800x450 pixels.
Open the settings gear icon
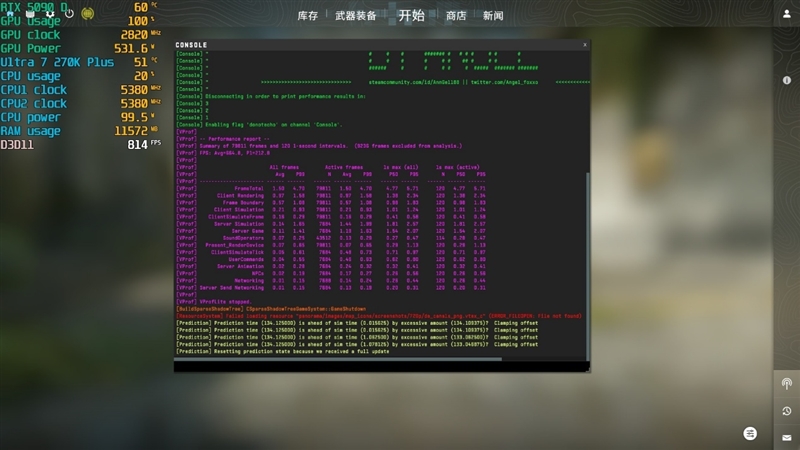tap(50, 14)
